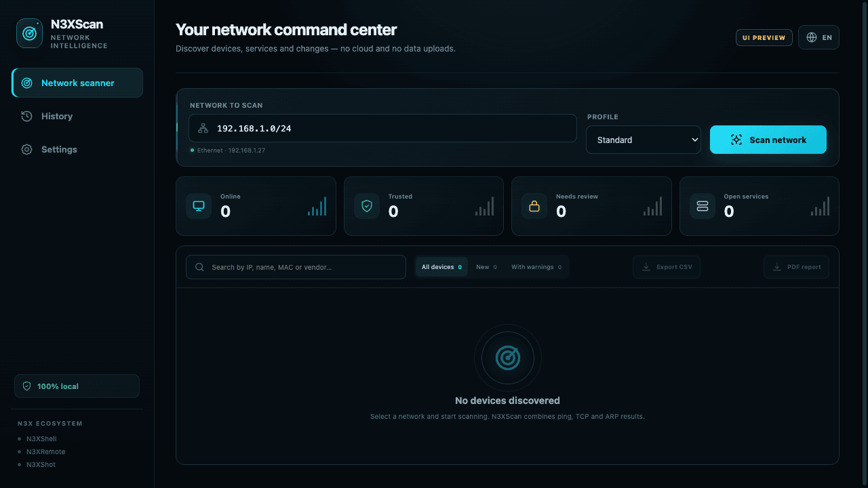Click the Open services count card
The height and width of the screenshot is (488, 868).
(x=759, y=206)
